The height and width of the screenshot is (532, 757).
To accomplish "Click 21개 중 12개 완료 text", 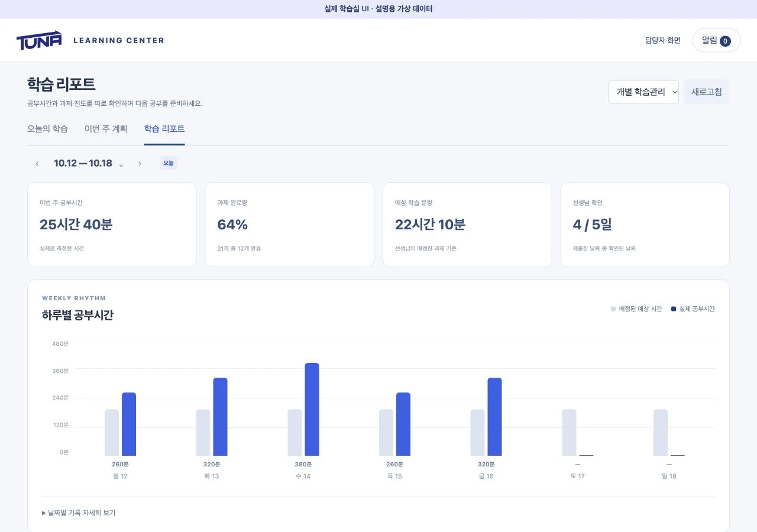I will click(239, 248).
